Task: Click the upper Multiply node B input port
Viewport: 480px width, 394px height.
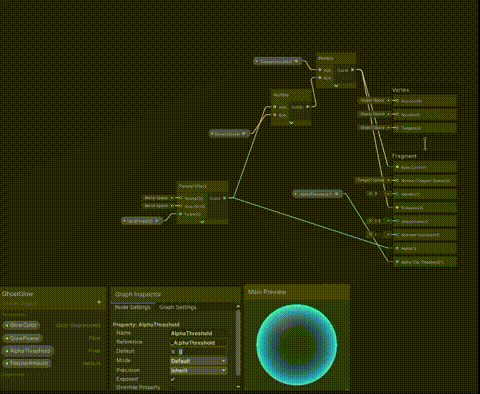Action: [319, 78]
